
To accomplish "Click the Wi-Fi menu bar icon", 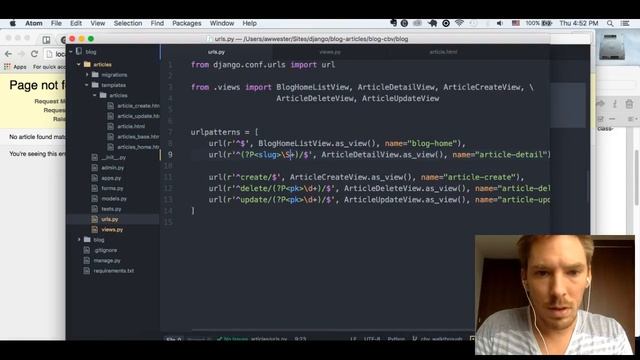I will [460, 23].
